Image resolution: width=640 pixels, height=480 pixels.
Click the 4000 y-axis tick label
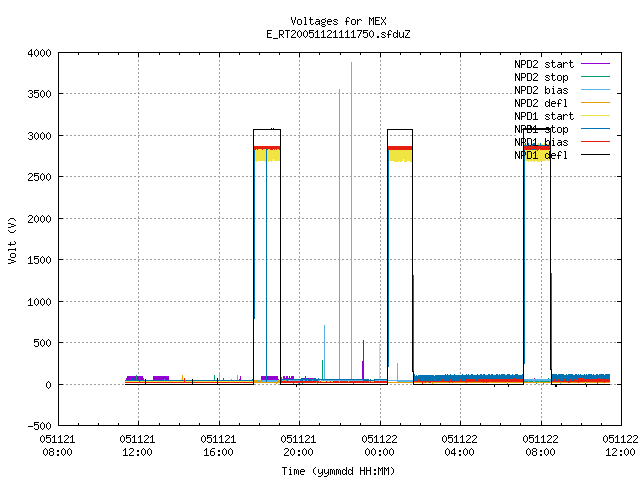pyautogui.click(x=39, y=53)
